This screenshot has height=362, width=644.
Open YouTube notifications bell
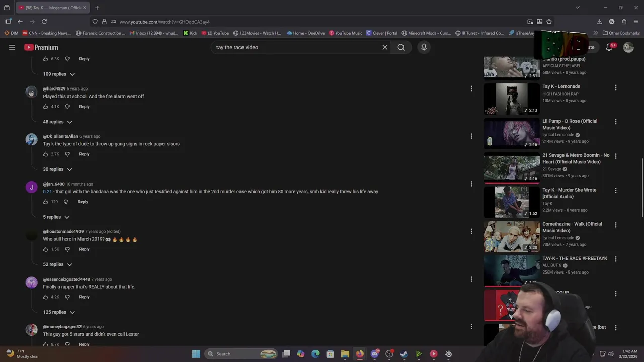609,47
